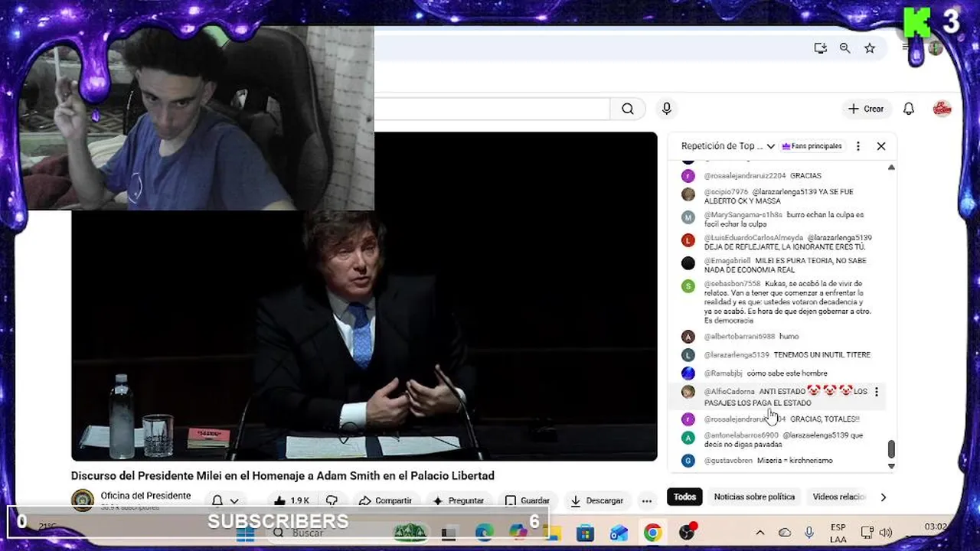Screen dimensions: 980x551
Task: Show more filter chips with right chevron
Action: pyautogui.click(x=883, y=497)
